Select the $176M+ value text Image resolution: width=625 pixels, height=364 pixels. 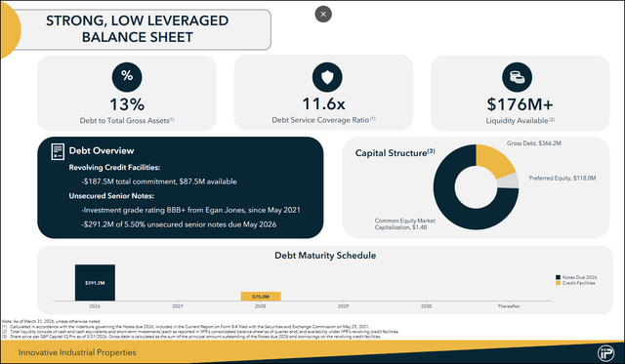[x=520, y=104]
